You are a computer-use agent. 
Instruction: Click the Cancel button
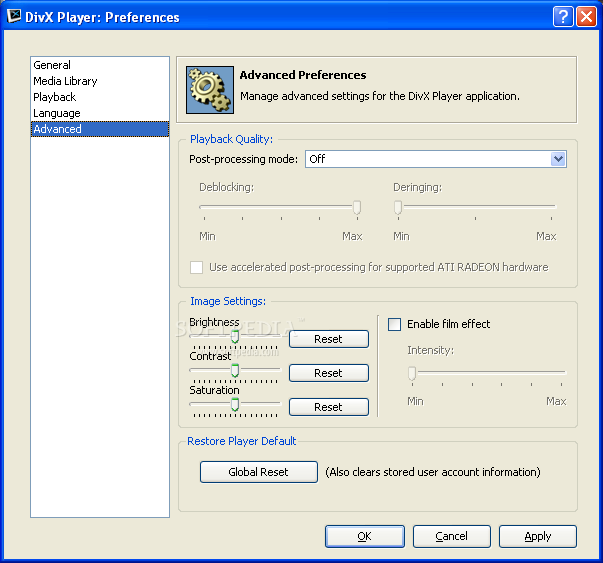(451, 536)
